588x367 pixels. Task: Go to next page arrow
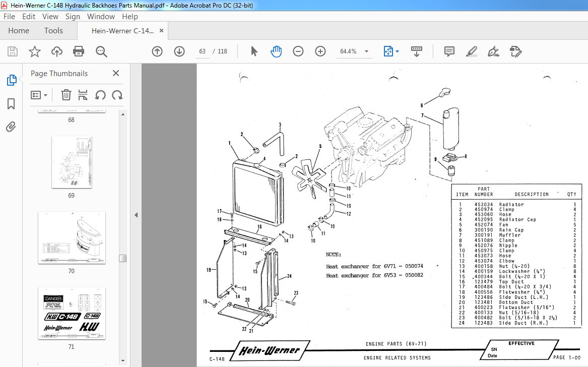(179, 51)
